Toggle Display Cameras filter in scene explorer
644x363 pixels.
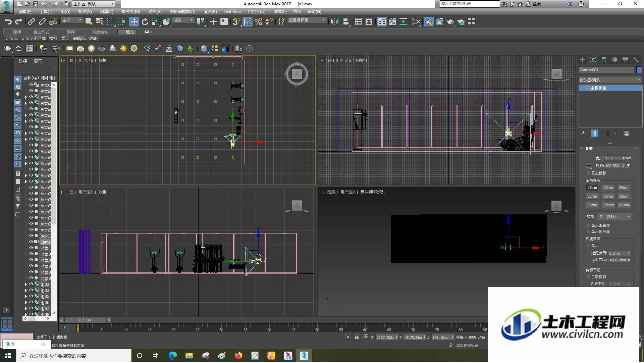pyautogui.click(x=18, y=102)
